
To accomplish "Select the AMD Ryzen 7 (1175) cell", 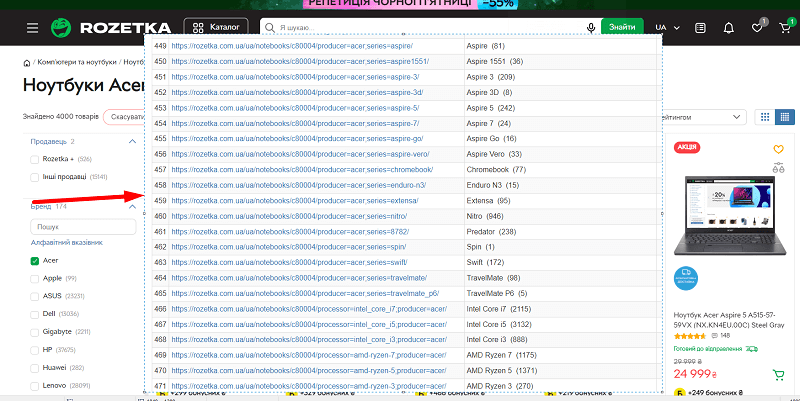I will [560, 355].
